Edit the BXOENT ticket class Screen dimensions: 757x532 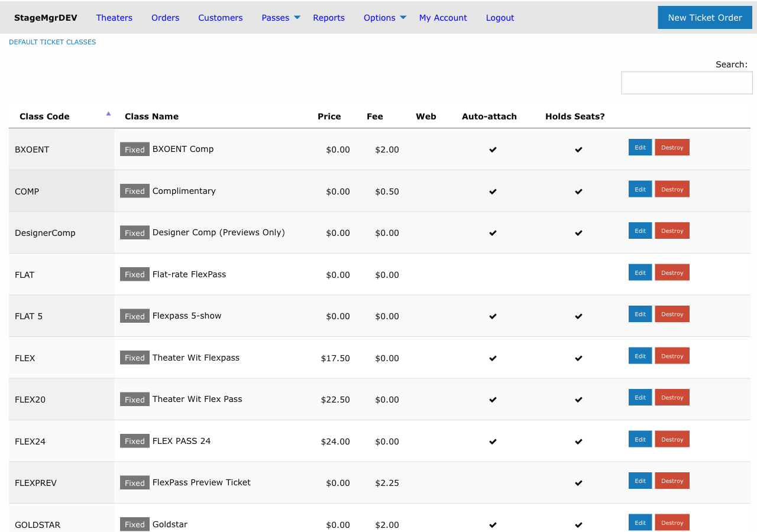pos(640,147)
